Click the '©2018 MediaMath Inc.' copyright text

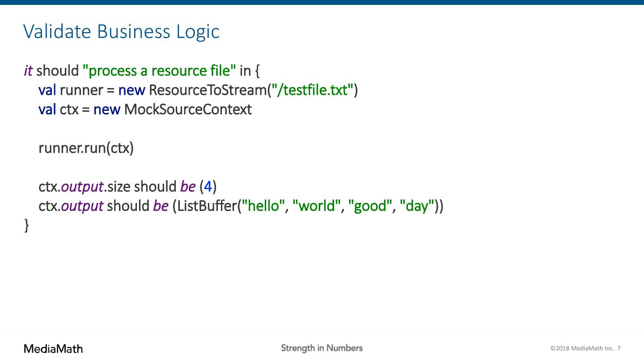pos(582,349)
